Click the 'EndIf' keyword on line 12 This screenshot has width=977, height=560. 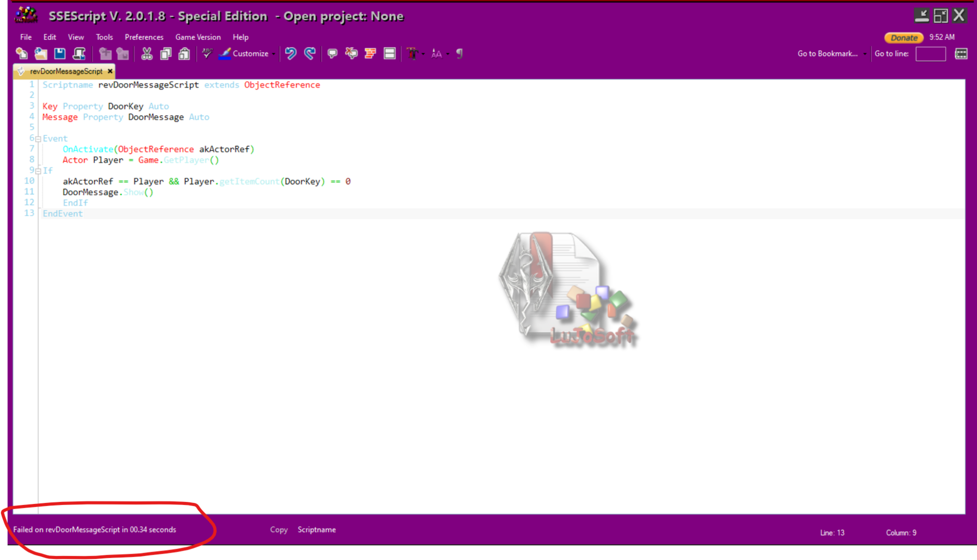click(75, 203)
